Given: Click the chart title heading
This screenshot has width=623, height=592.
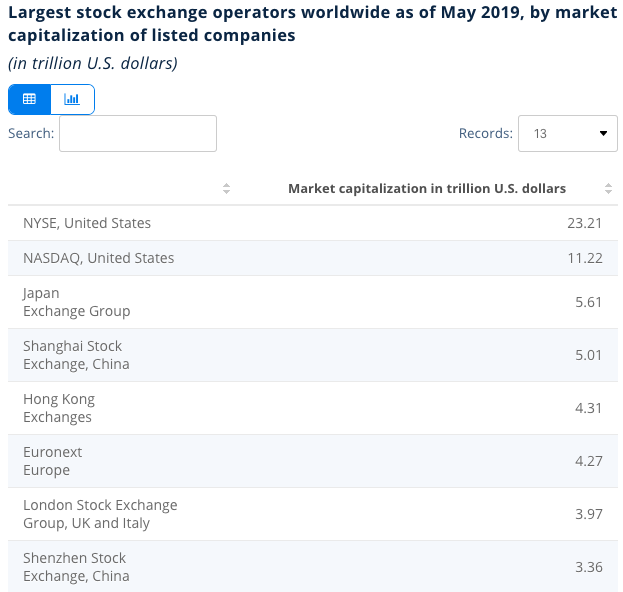Looking at the screenshot, I should (313, 24).
